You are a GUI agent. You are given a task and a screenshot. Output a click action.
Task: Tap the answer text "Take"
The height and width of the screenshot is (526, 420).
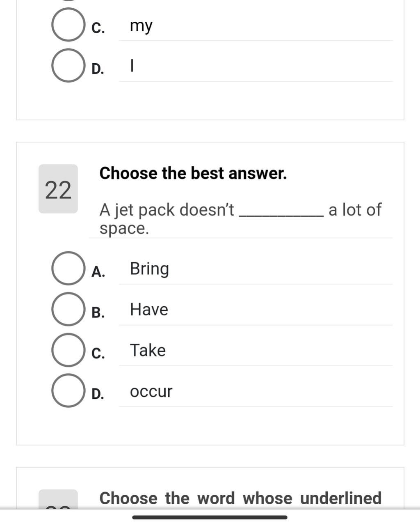pos(148,350)
